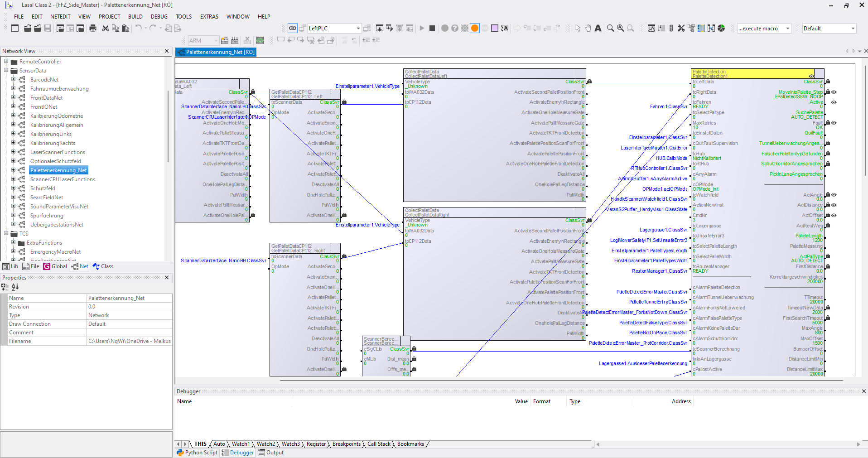Open the execute macro dropdown

[x=787, y=28]
